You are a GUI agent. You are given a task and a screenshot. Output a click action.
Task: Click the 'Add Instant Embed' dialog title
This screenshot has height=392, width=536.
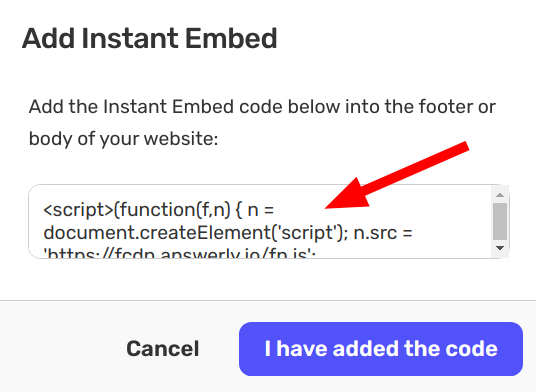pyautogui.click(x=149, y=38)
